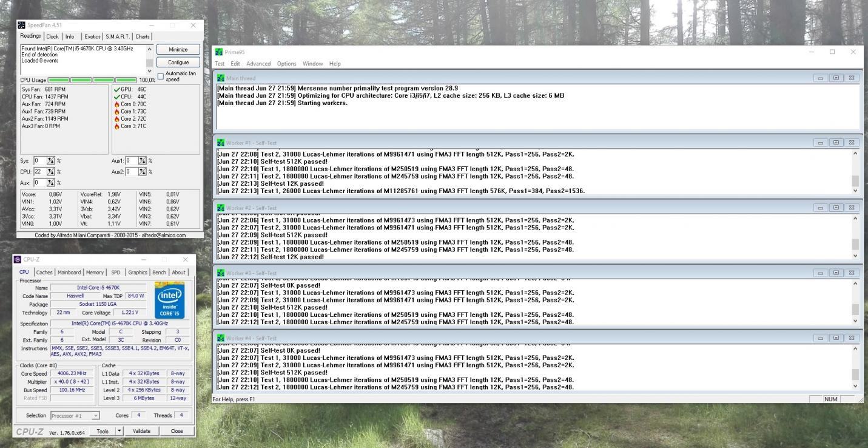
Task: Click the Main thread window icon in Prime95
Action: [221, 78]
